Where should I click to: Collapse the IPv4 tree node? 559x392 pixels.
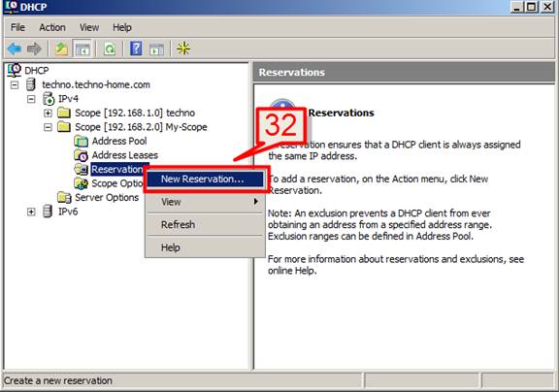(31, 99)
